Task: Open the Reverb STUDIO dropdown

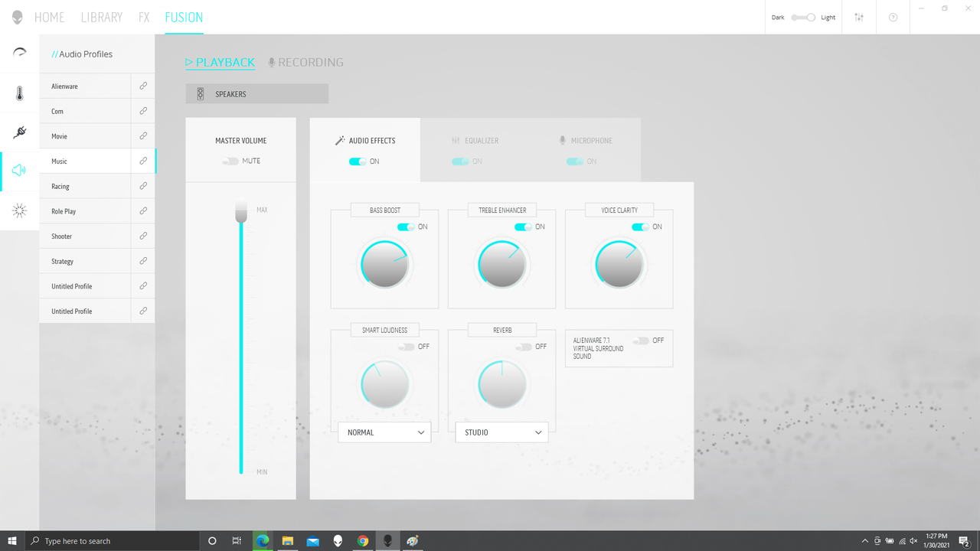Action: tap(501, 432)
